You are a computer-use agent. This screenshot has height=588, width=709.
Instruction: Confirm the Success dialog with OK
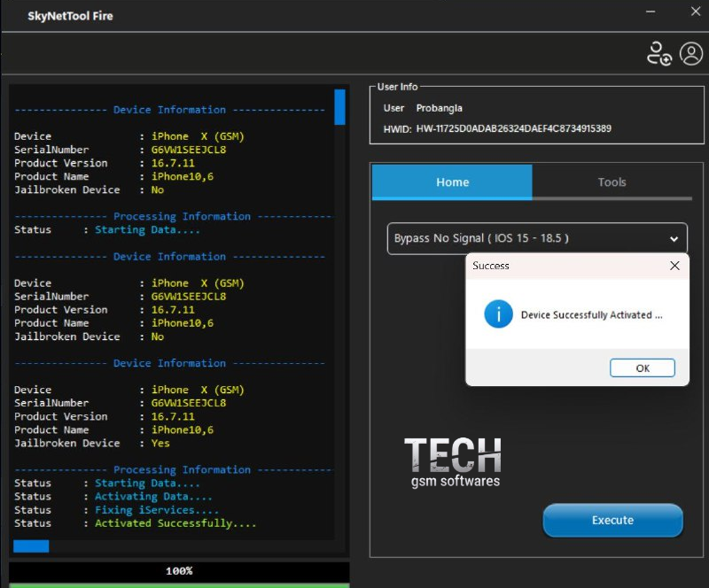click(642, 367)
